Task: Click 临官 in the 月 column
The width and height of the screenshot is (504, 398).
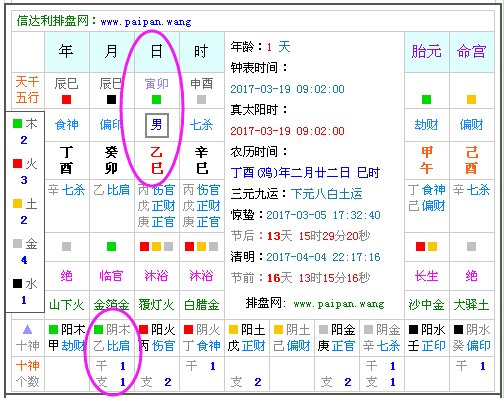Action: [111, 276]
